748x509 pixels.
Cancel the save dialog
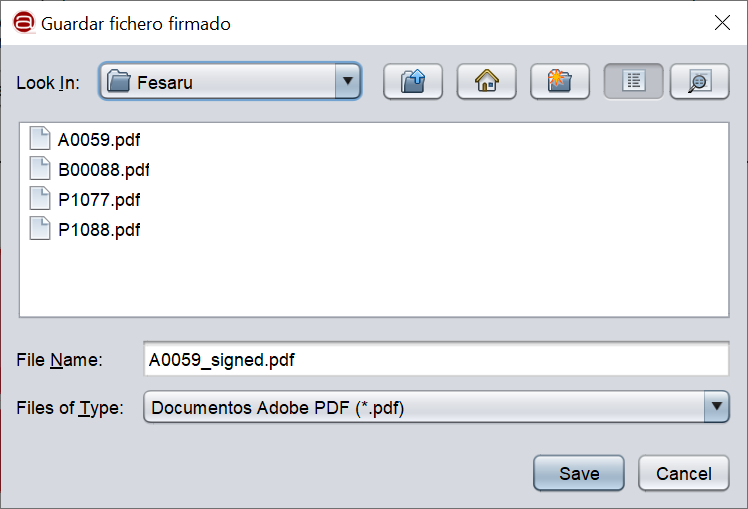tap(684, 473)
